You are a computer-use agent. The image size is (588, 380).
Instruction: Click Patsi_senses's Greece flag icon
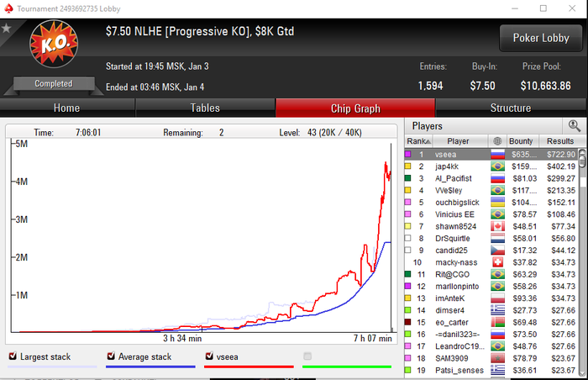click(x=497, y=371)
